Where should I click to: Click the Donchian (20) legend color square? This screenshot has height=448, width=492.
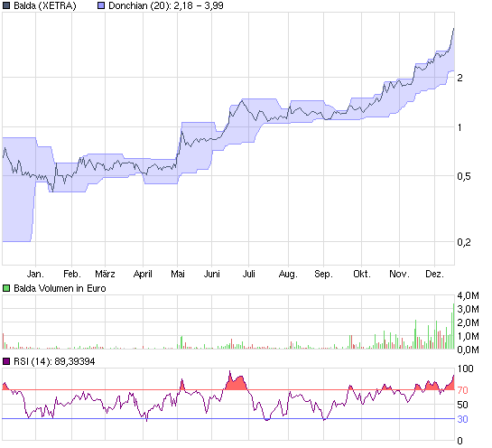(101, 5)
